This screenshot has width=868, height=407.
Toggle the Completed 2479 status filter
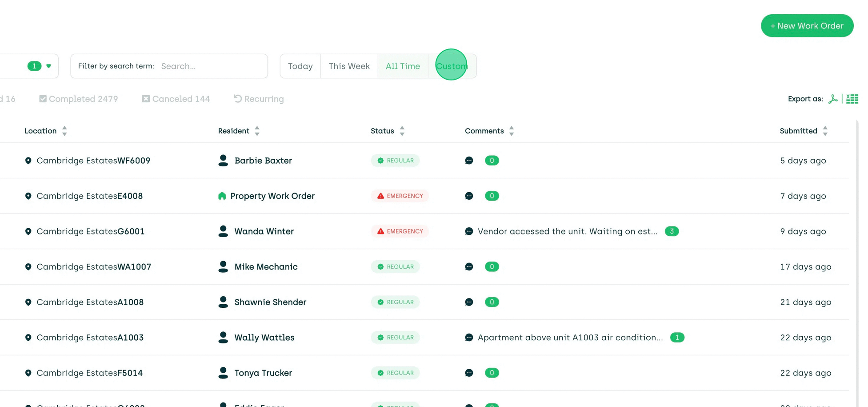coord(78,99)
